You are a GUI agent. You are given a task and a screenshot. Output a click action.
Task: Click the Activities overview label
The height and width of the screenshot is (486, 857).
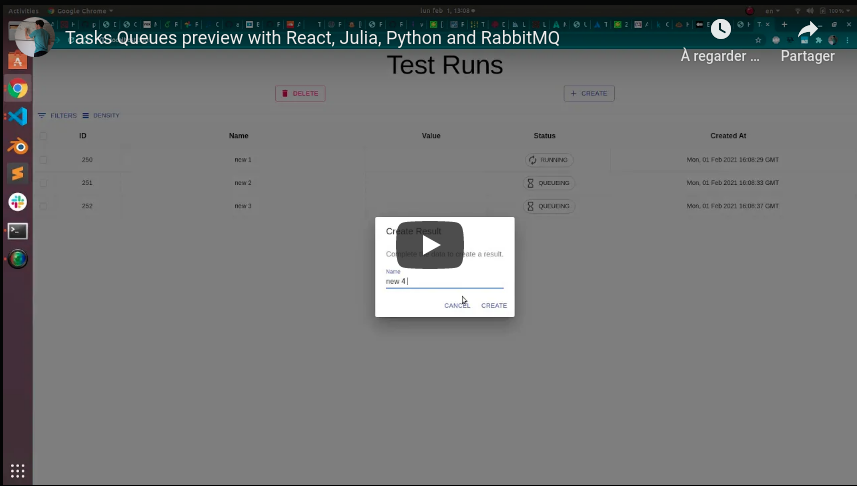click(x=23, y=10)
